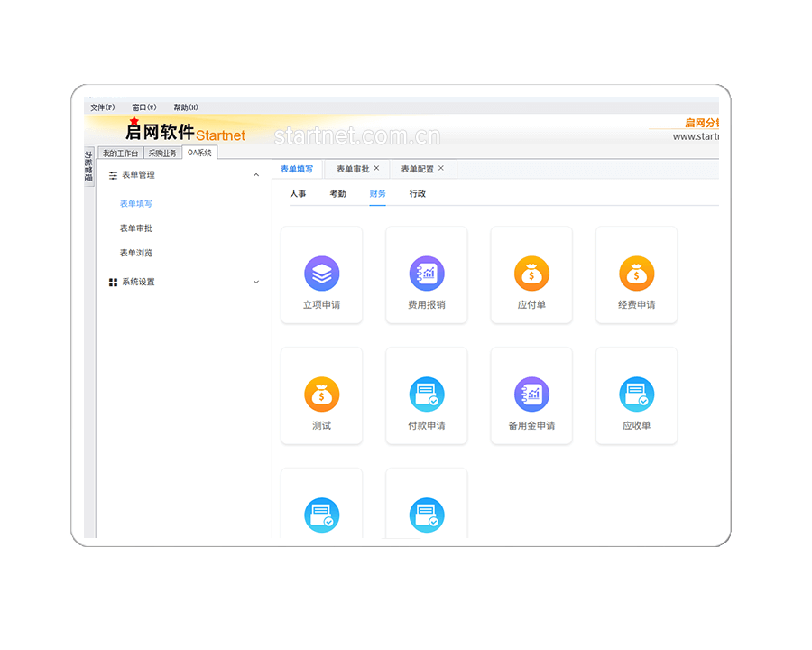Switch to the 行政 category tab
This screenshot has height=650, width=812.
coord(417,194)
